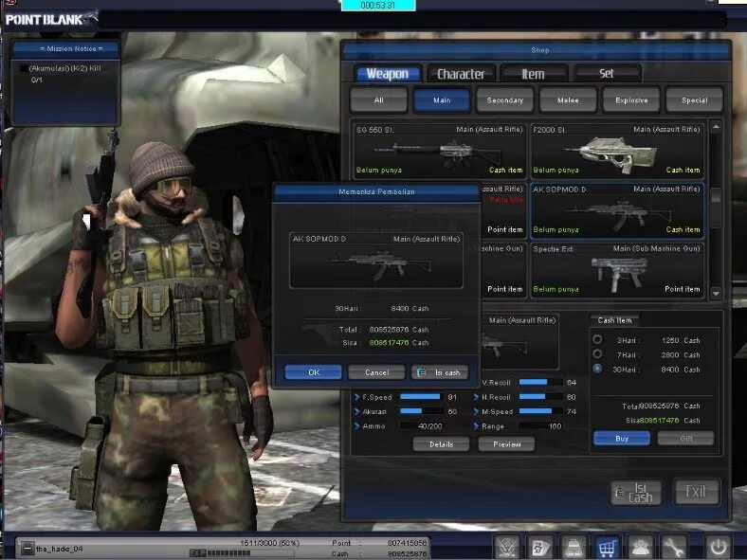The image size is (747, 560).
Task: Select the 30Hari 8400 Cash option
Action: coord(597,369)
